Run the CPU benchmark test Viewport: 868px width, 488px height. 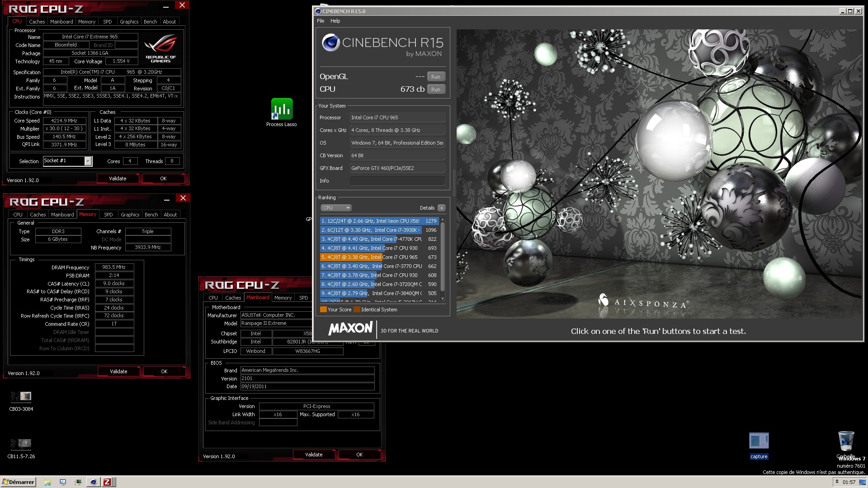435,89
